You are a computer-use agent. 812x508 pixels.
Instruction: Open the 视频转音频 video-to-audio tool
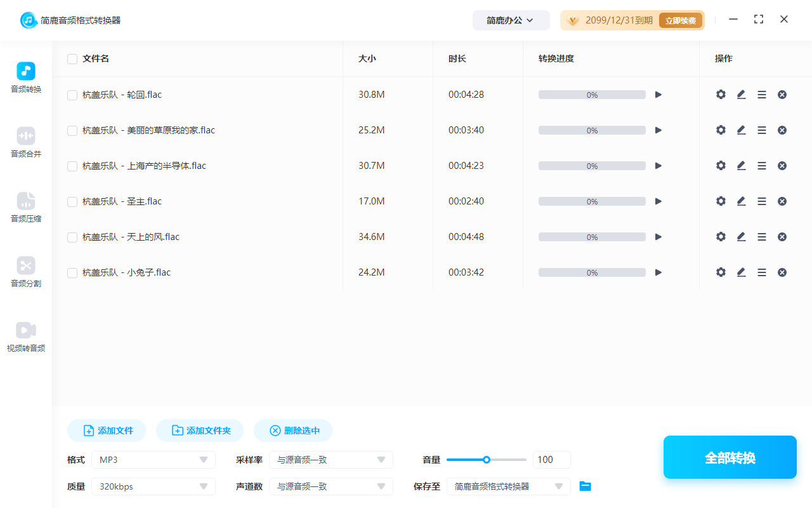tap(25, 337)
